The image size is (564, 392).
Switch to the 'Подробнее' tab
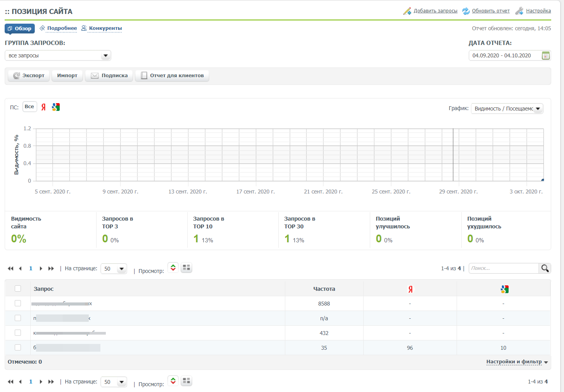(x=62, y=28)
